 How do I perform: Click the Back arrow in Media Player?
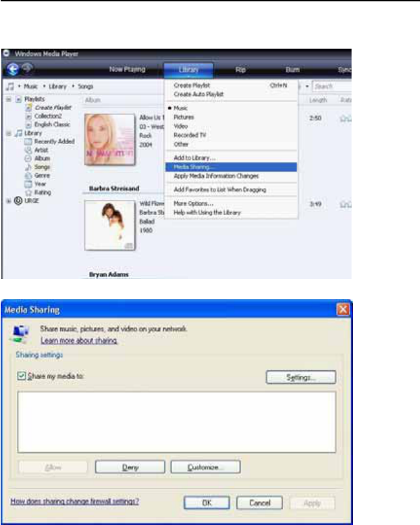pos(13,70)
